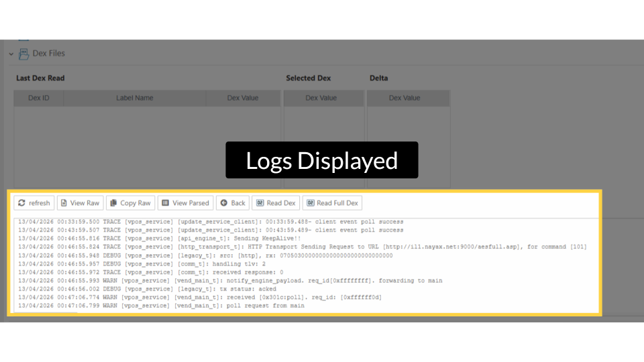This screenshot has width=644, height=362.
Task: Click the Read Dex binary icon
Action: tap(260, 203)
